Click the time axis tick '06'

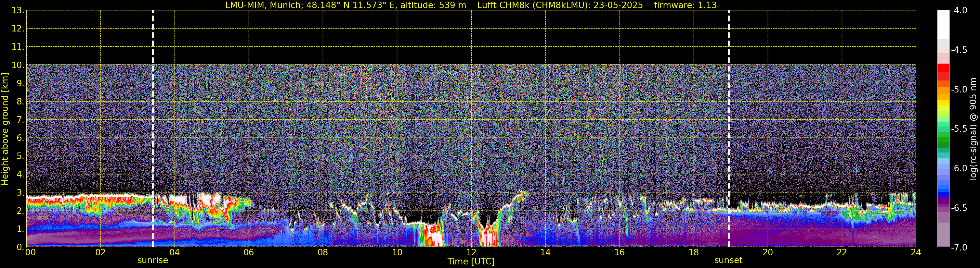(249, 252)
